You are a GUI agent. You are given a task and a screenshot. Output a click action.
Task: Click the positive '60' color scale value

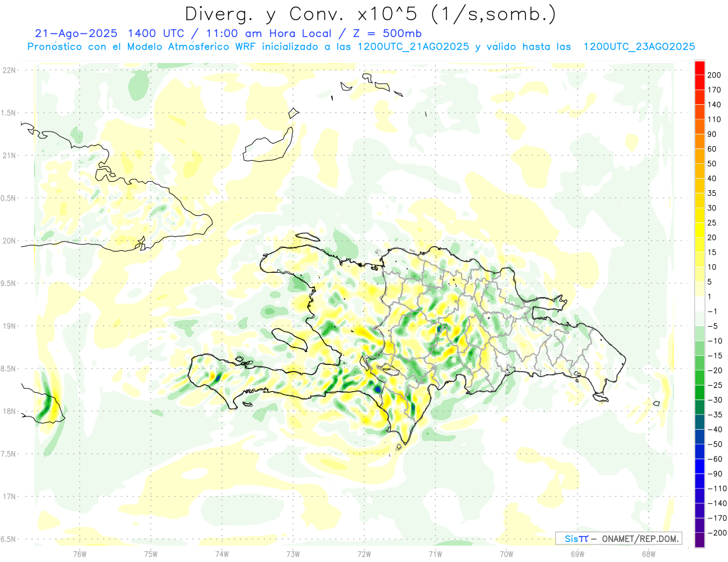(x=712, y=149)
